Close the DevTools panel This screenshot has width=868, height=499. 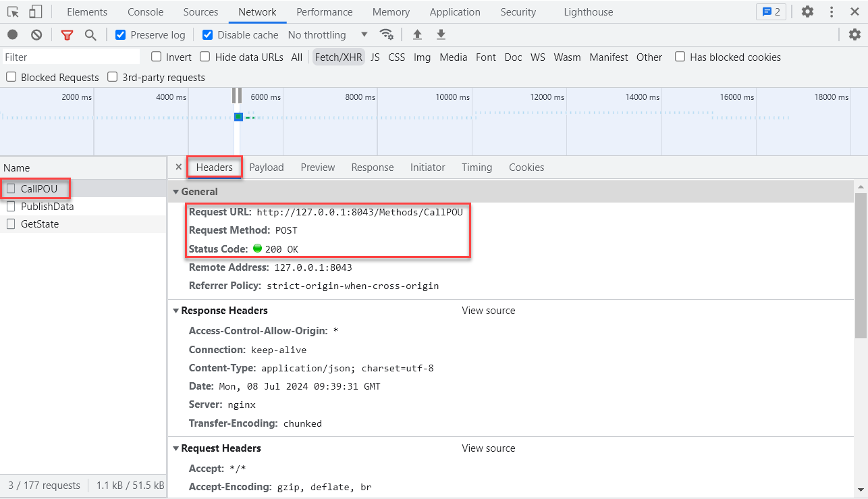(854, 11)
